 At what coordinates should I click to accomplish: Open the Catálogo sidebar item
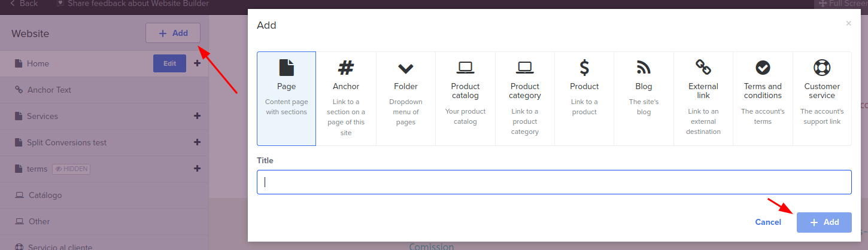45,195
